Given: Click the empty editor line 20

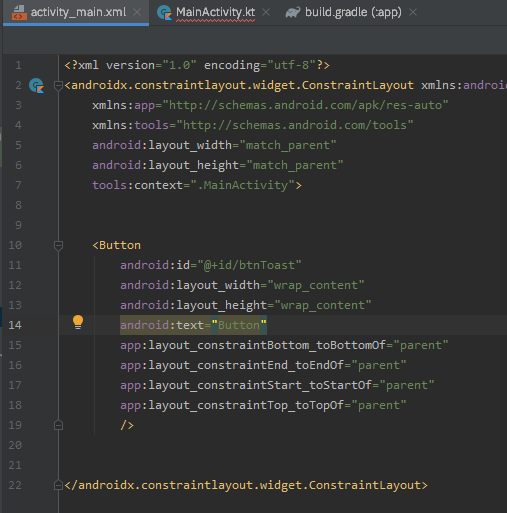Looking at the screenshot, I should [283, 445].
